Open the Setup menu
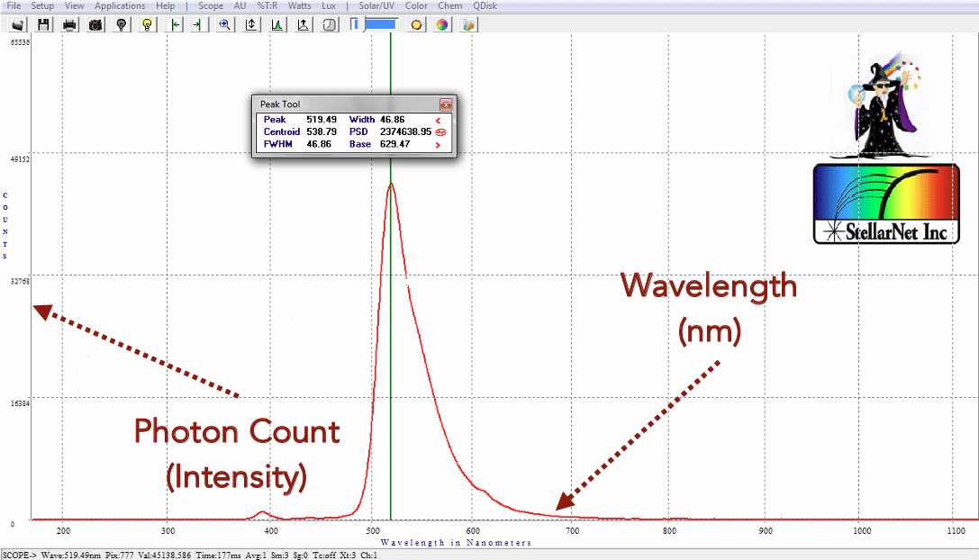This screenshot has width=979, height=560. click(42, 5)
